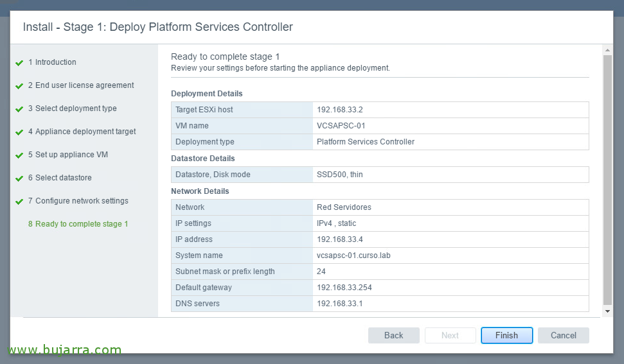Open step 7 Configure network settings

coord(78,201)
